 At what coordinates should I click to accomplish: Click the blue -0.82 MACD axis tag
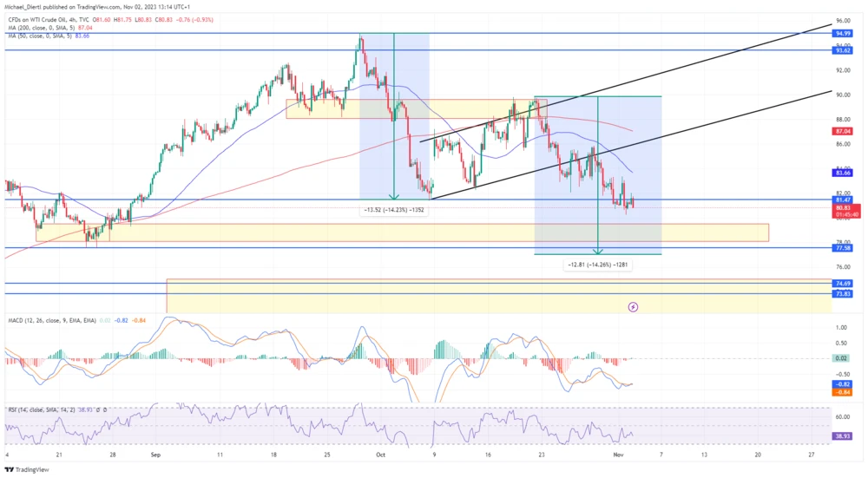(x=842, y=384)
